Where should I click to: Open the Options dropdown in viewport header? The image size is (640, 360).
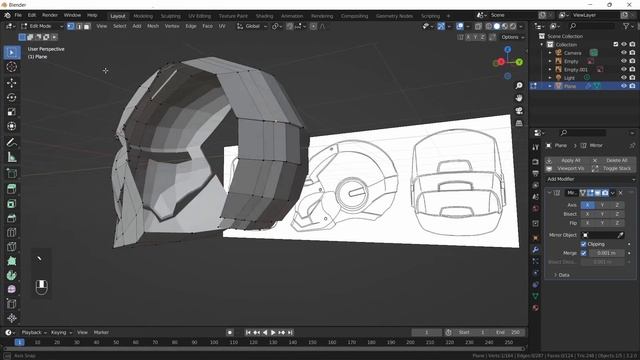(x=513, y=37)
